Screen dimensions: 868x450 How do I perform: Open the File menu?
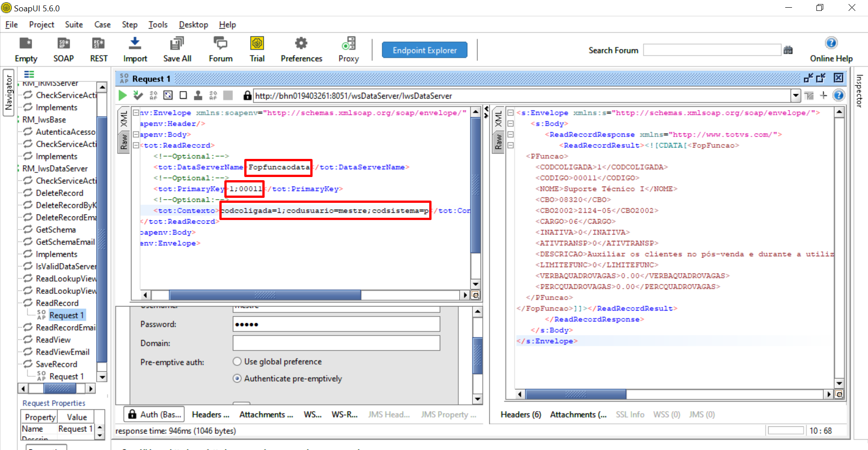coord(12,24)
